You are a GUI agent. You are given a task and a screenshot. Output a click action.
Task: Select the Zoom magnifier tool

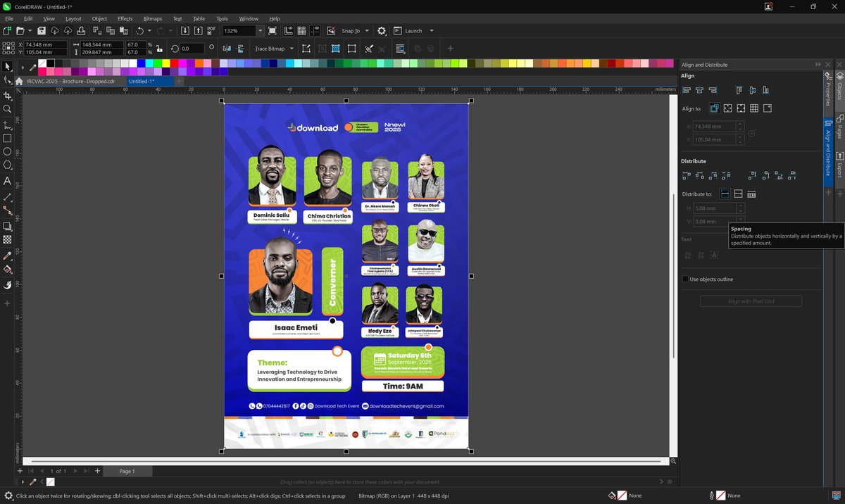pos(7,109)
